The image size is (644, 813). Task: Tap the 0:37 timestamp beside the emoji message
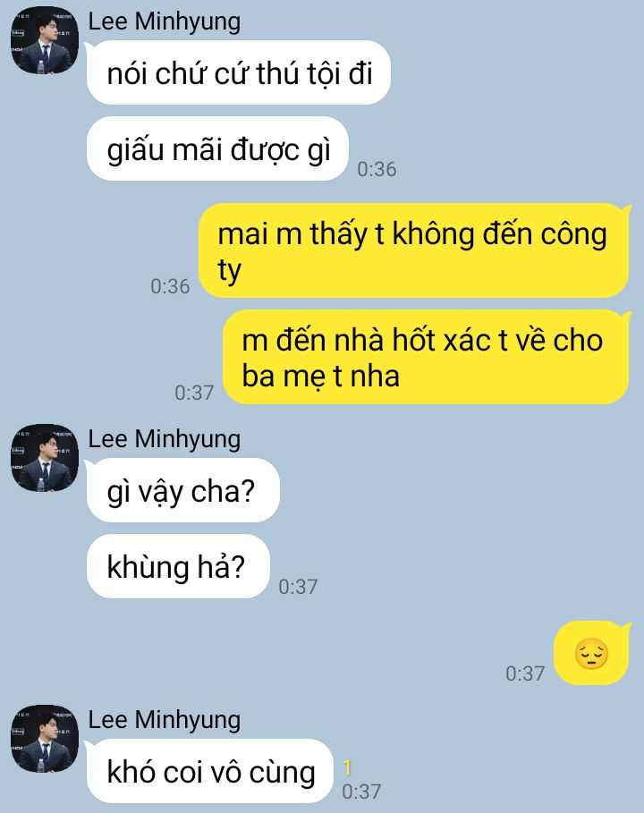click(525, 674)
